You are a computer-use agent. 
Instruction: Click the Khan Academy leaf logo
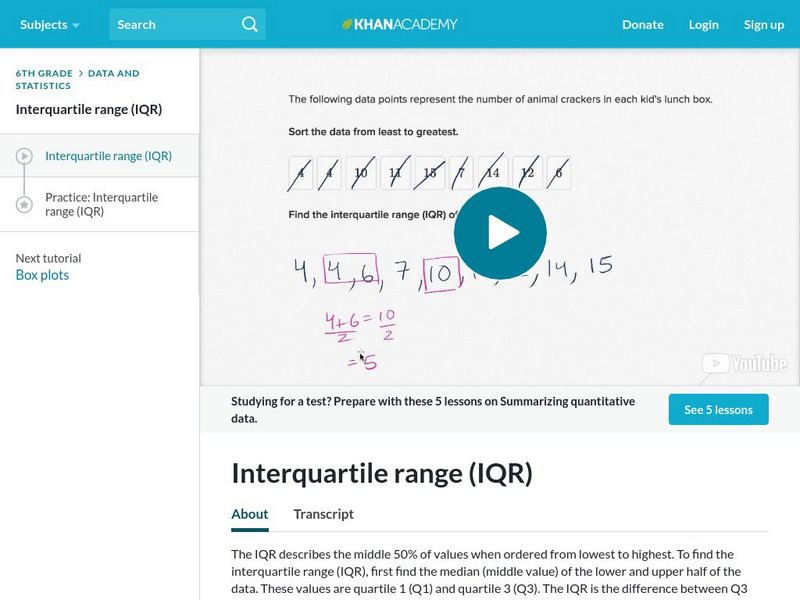(347, 24)
